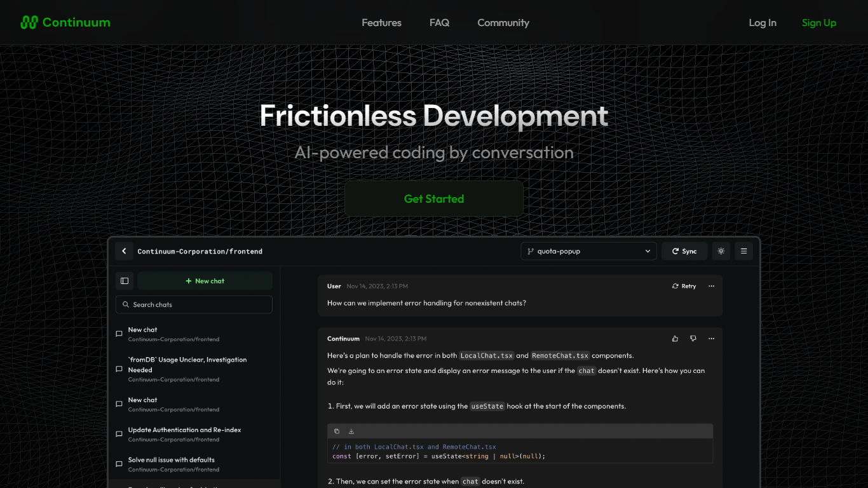Click the Log In link
868x488 pixels.
pos(763,23)
